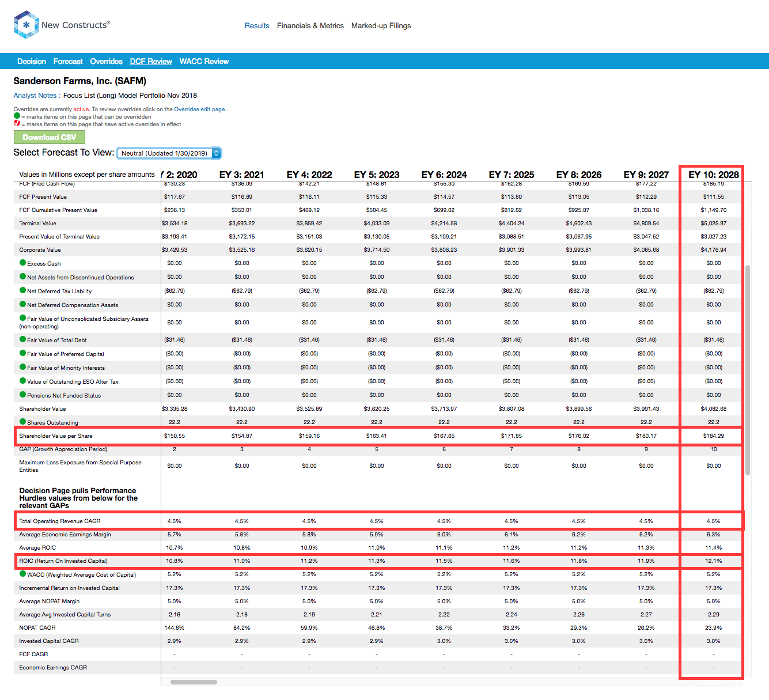The image size is (769, 700).
Task: Click green dot beside Fair Value of Unconsolidated Subsidiary Assets
Action: coord(22,318)
